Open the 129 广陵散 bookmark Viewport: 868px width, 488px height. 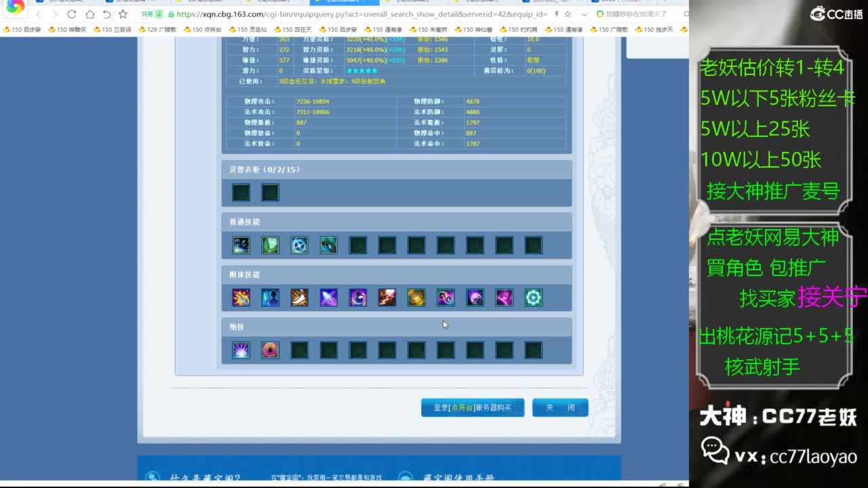[157, 29]
